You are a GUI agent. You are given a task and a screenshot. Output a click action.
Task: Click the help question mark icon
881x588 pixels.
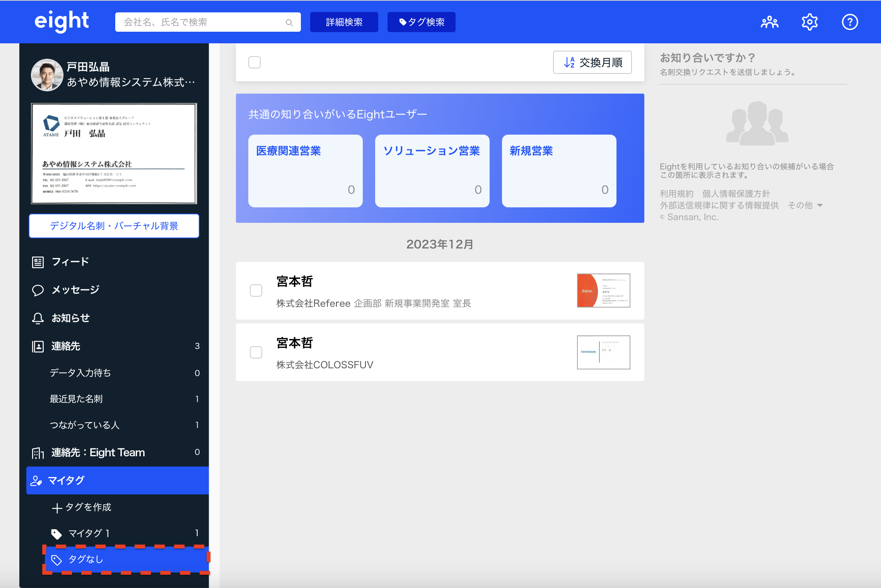(x=850, y=22)
